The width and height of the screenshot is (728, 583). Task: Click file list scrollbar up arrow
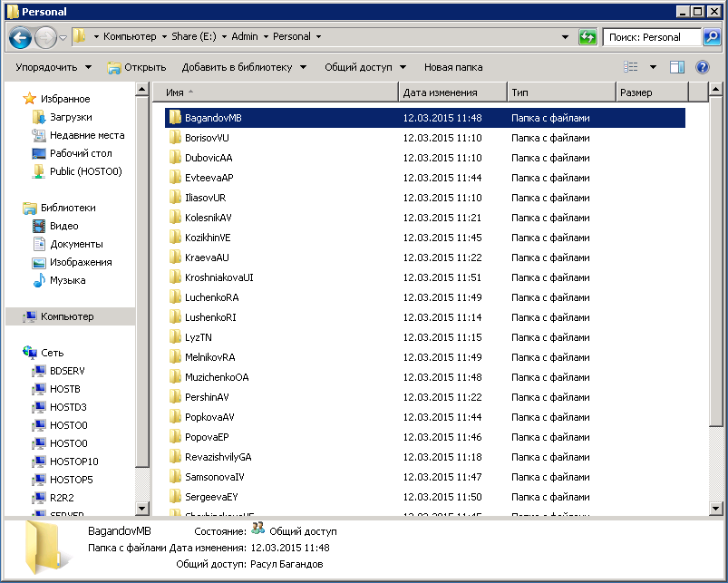pos(715,89)
